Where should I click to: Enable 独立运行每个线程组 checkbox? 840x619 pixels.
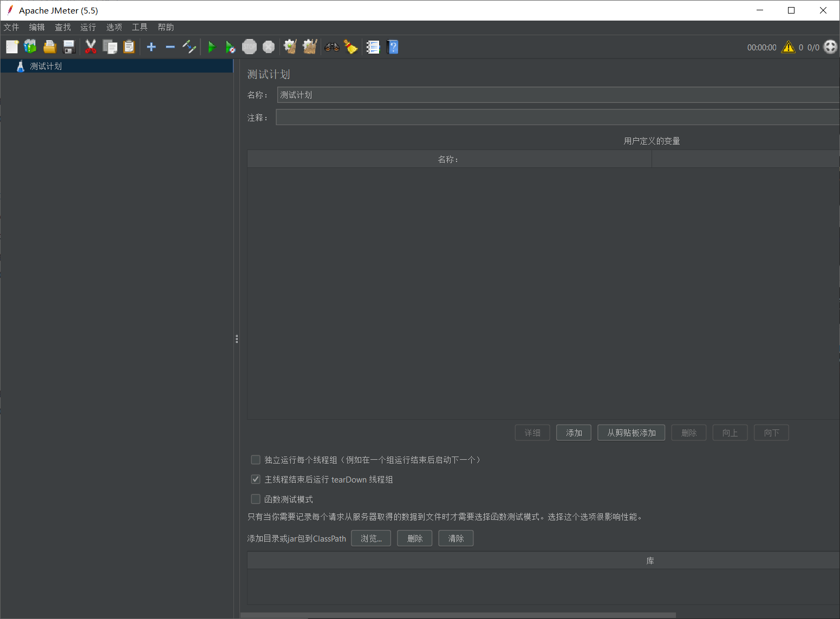[x=256, y=460]
